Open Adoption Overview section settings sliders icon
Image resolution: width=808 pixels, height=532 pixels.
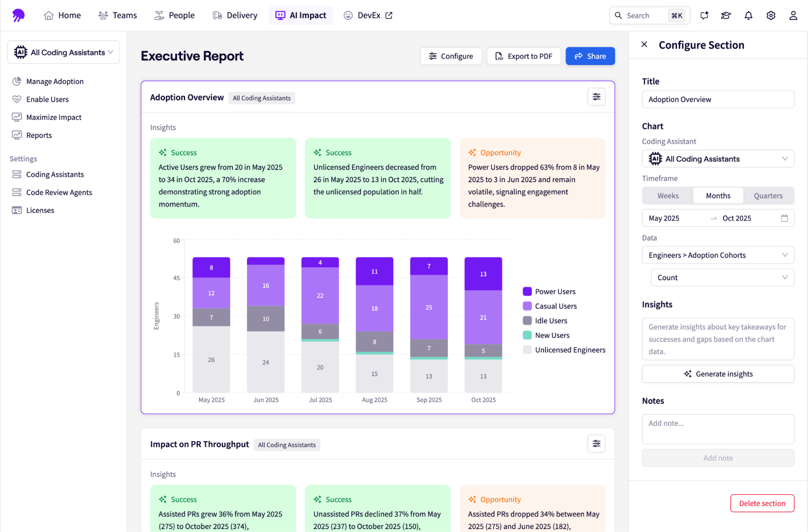coord(597,97)
